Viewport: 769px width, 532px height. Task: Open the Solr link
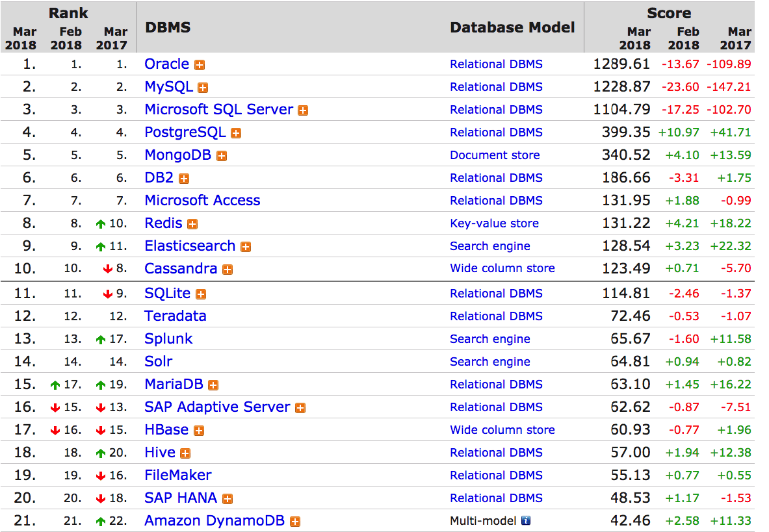point(159,362)
